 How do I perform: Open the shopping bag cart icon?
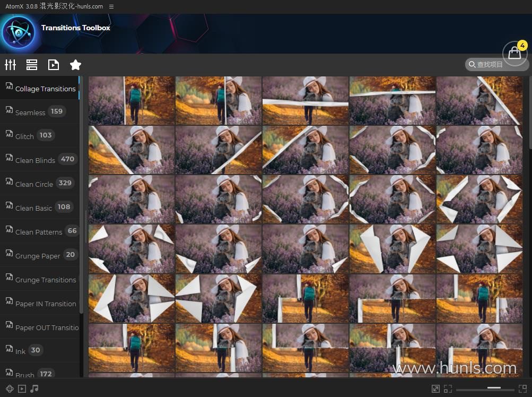[x=514, y=53]
